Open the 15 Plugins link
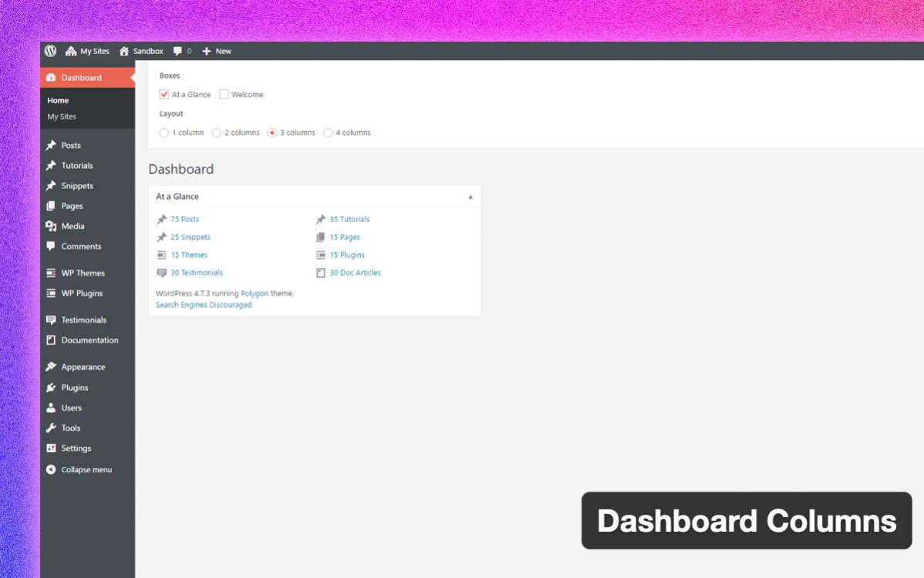 tap(347, 255)
